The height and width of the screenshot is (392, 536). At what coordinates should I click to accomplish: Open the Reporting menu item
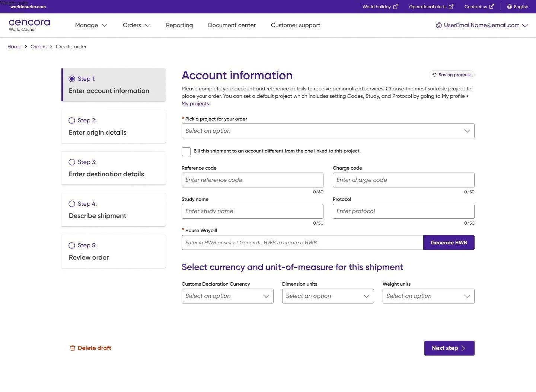coord(179,25)
